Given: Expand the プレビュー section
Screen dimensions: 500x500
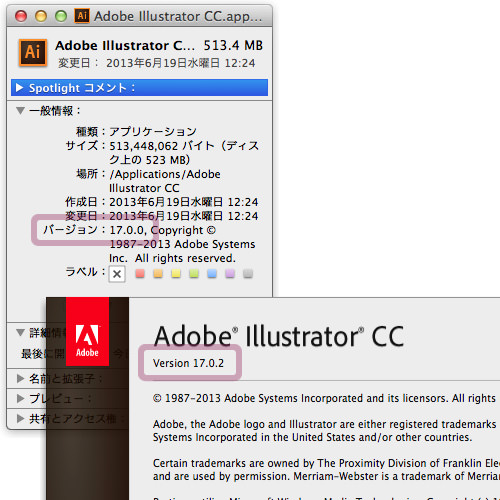Looking at the screenshot, I should [20, 398].
